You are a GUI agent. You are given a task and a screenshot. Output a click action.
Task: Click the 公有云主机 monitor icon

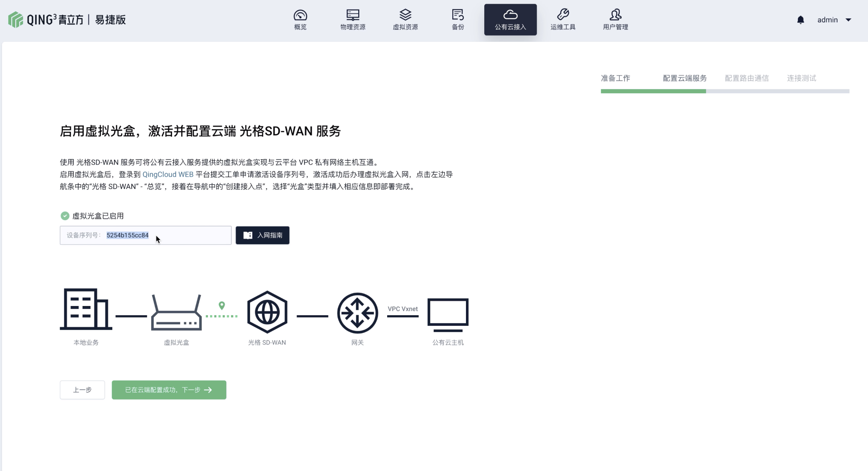tap(448, 315)
